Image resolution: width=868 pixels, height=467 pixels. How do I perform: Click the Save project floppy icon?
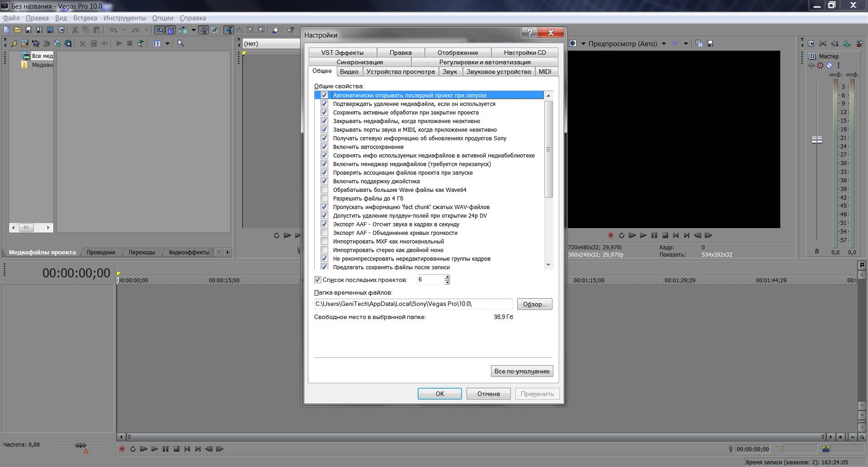(28, 30)
